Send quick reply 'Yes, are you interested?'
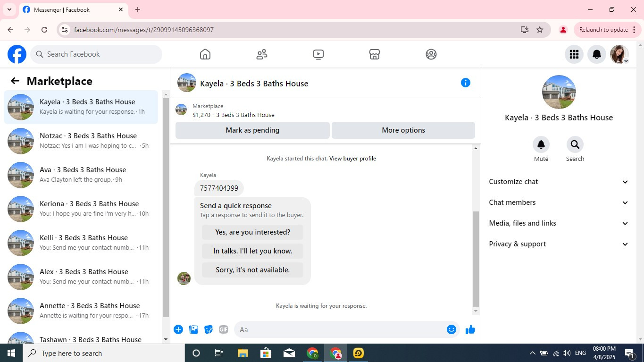 (x=252, y=232)
